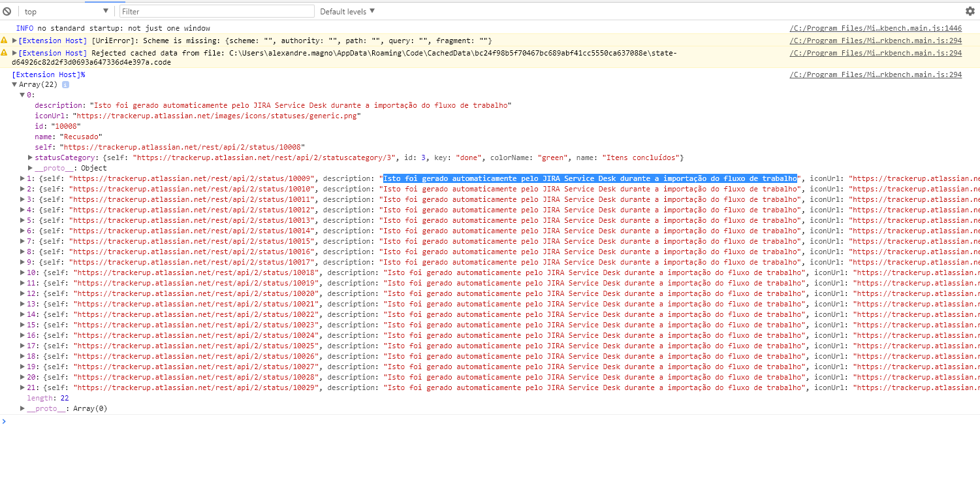
Task: Click self URL status/10008 string
Action: [183, 147]
